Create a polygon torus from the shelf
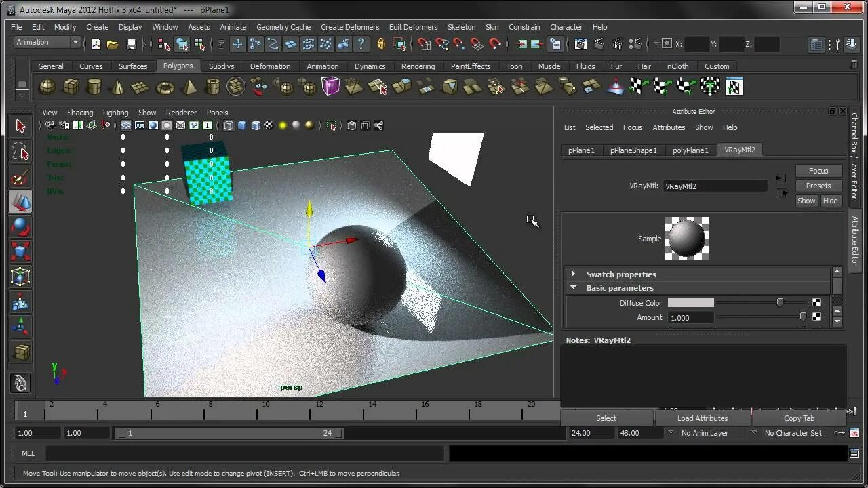Screen dimensions: 868x488 pos(165,87)
